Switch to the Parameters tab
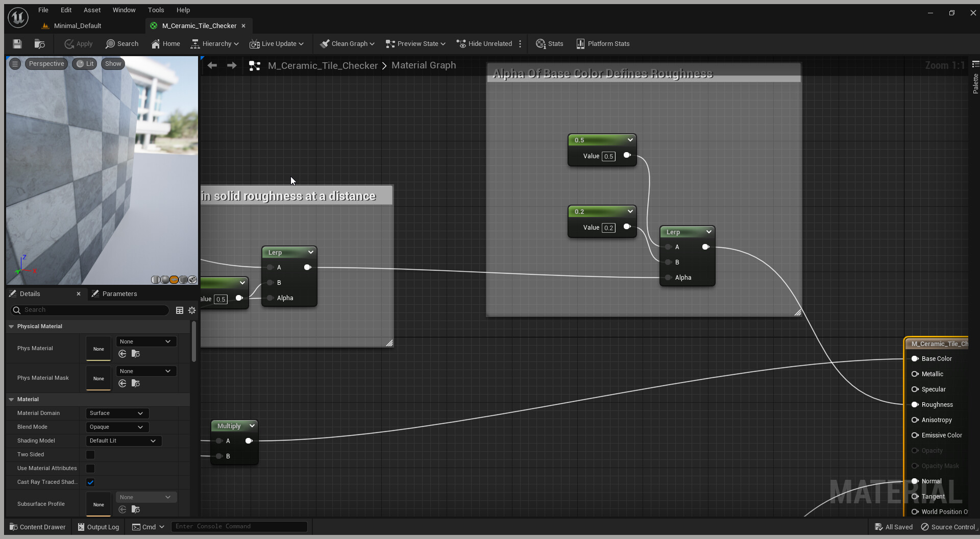This screenshot has width=980, height=539. coord(119,293)
